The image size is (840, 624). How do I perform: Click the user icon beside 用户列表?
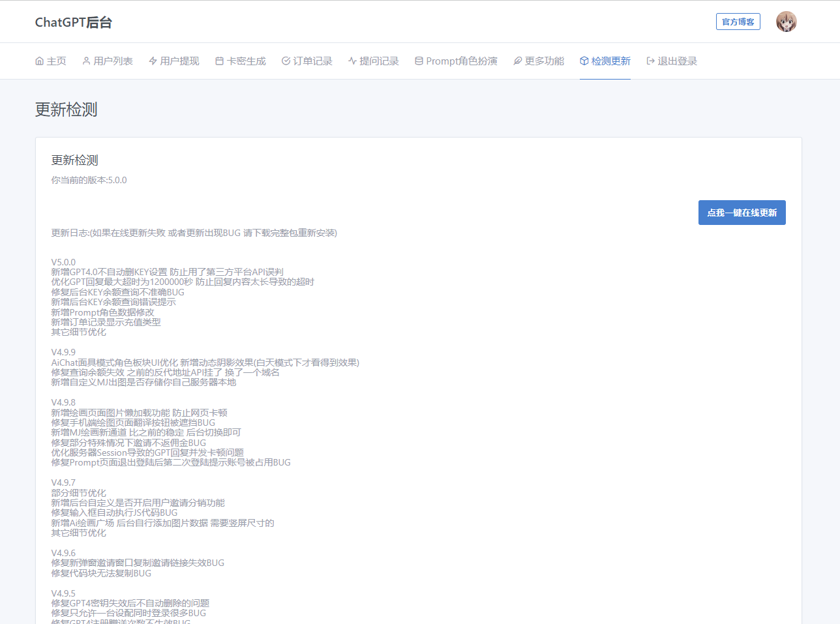point(86,61)
